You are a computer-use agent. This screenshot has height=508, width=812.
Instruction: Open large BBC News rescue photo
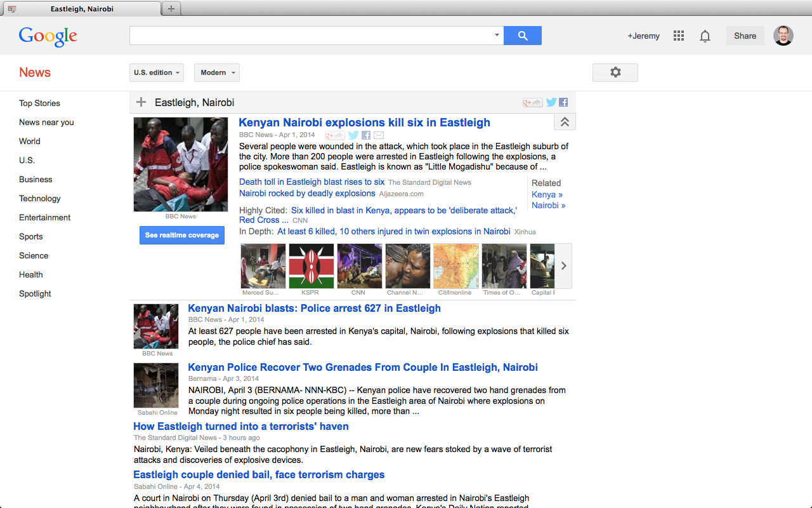181,164
